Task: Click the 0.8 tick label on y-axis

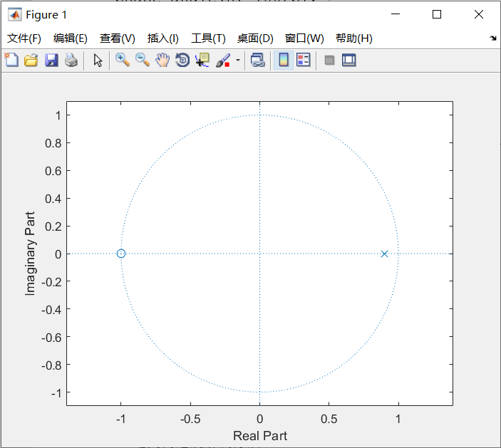Action: coord(53,143)
